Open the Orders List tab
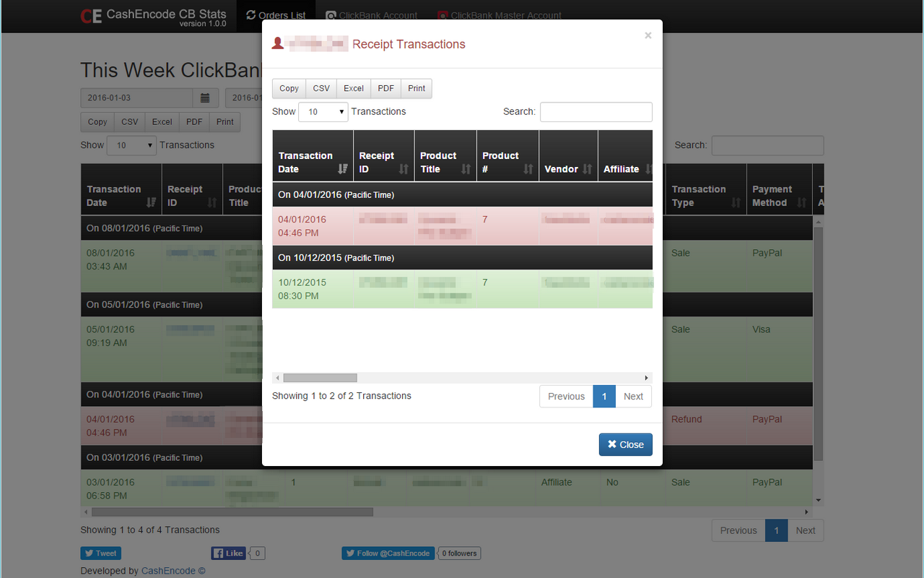This screenshot has width=924, height=578. 276,16
